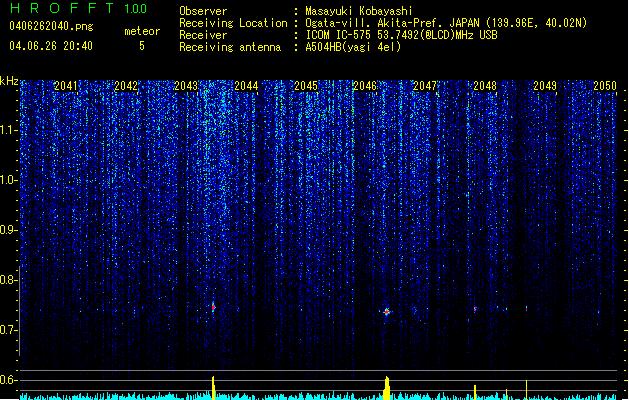Click the thin yellow intensity peak before 2049
The image size is (629, 400).
[x=526, y=390]
